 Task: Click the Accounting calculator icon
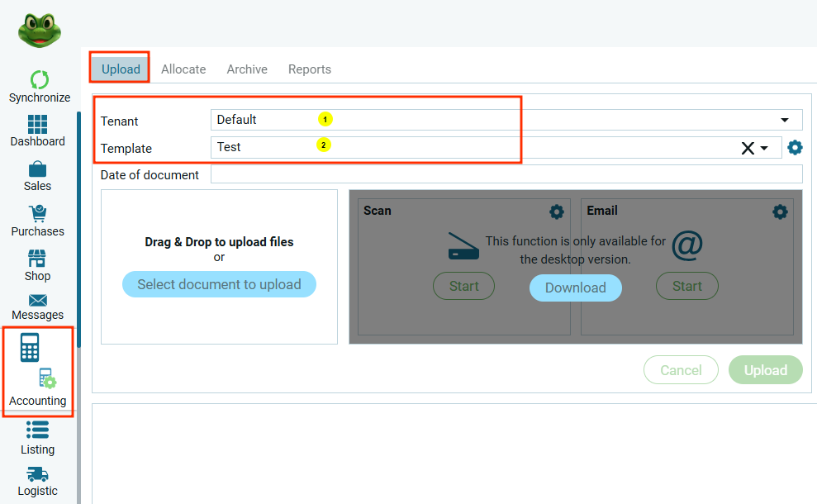click(x=31, y=348)
